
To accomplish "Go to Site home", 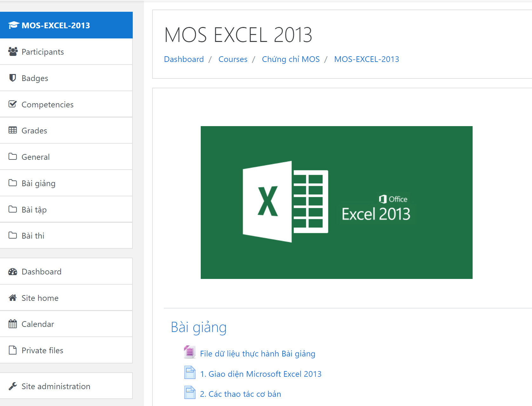I will pyautogui.click(x=66, y=298).
